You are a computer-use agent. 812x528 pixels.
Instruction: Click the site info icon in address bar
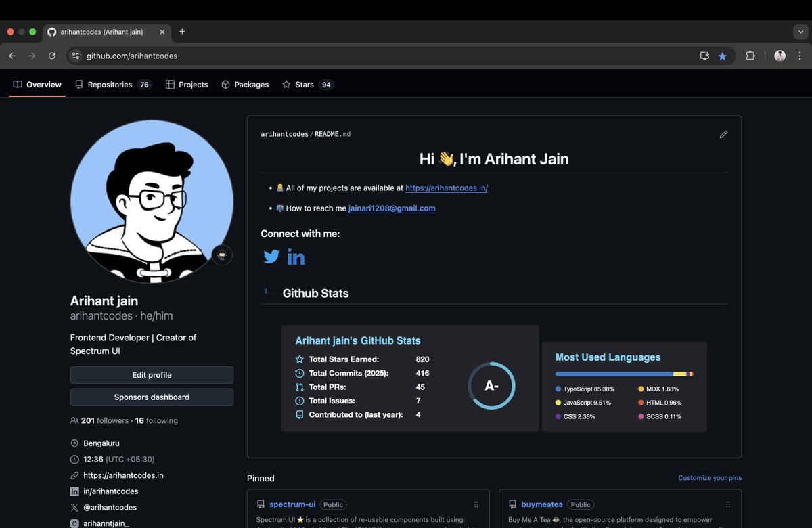click(x=76, y=56)
